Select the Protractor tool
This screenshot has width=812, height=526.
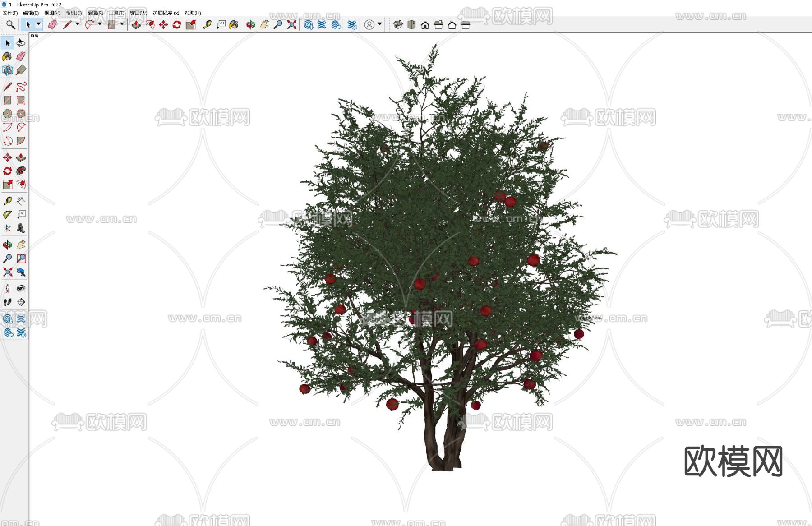click(x=7, y=214)
